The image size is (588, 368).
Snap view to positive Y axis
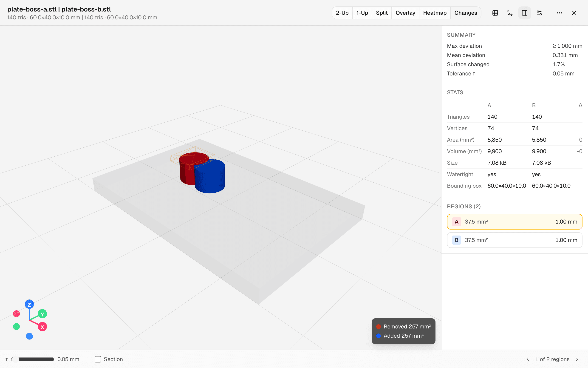click(42, 314)
